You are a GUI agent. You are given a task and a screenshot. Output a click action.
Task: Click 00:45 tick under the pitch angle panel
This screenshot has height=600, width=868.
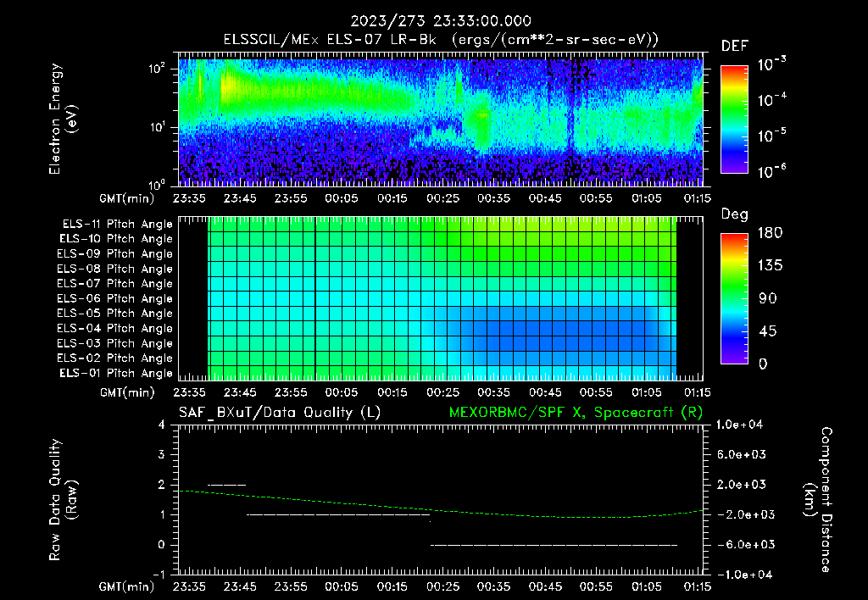[x=545, y=392]
